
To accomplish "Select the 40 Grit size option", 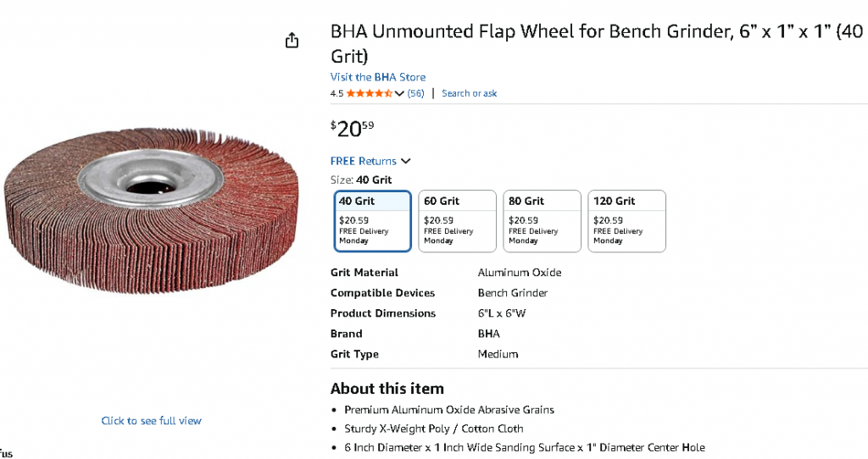I will pos(373,221).
